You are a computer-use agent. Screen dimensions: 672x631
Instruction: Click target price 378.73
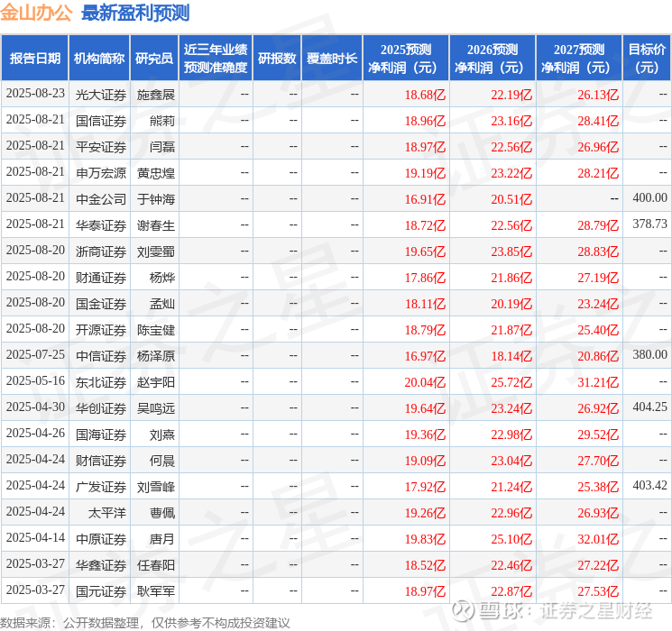[649, 224]
